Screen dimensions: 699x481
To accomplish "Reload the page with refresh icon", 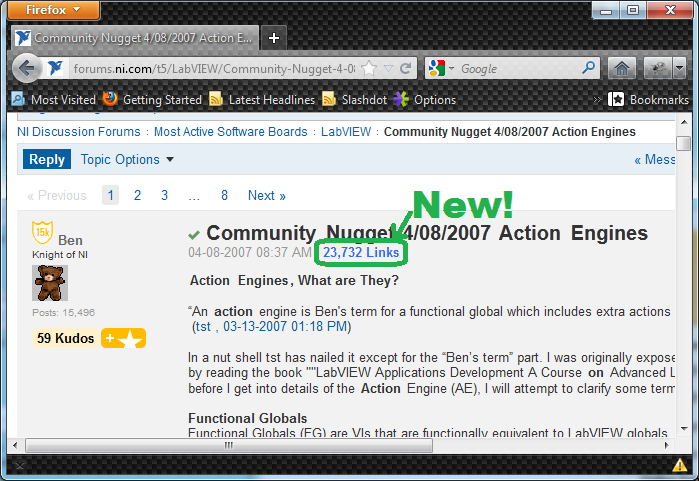I will [405, 69].
